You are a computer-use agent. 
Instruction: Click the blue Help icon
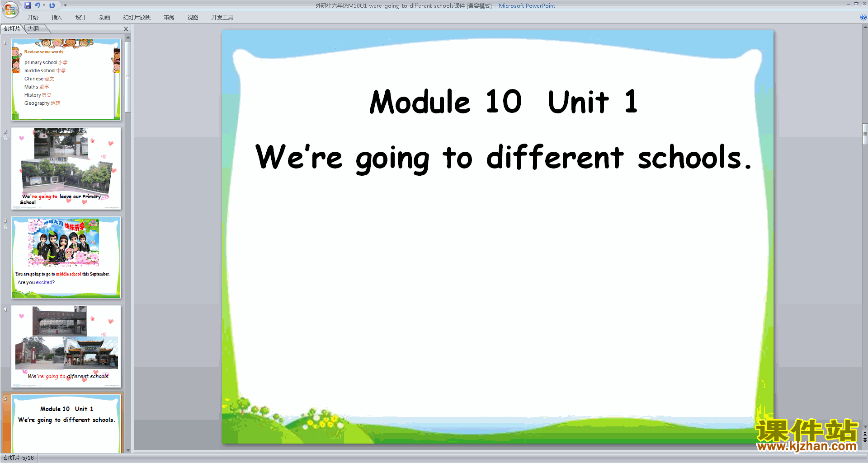pos(863,17)
